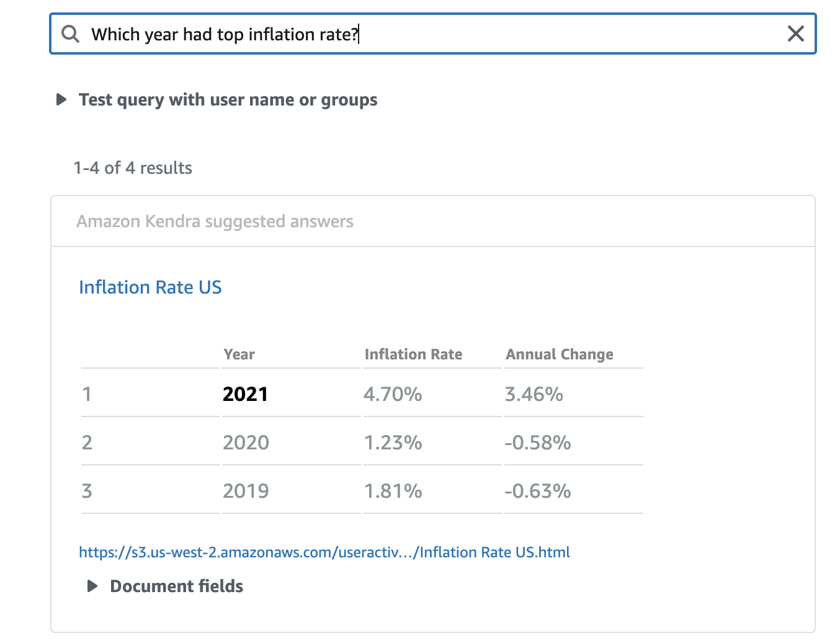Select the highlighted 2021 year cell
Image resolution: width=840 pixels, height=643 pixels.
[246, 394]
